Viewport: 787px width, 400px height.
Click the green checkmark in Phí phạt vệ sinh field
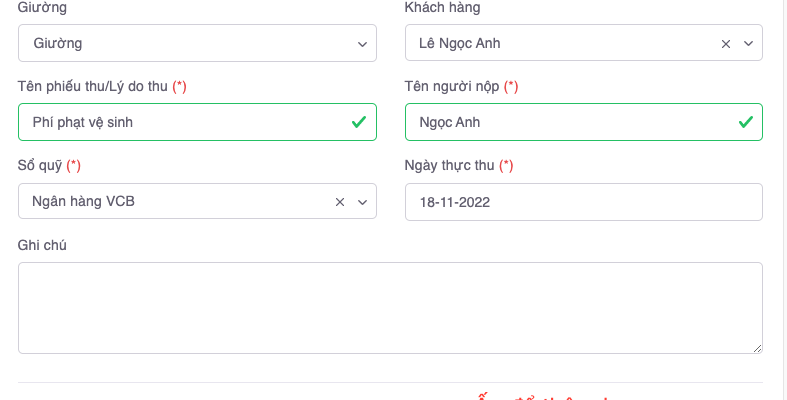tap(358, 123)
